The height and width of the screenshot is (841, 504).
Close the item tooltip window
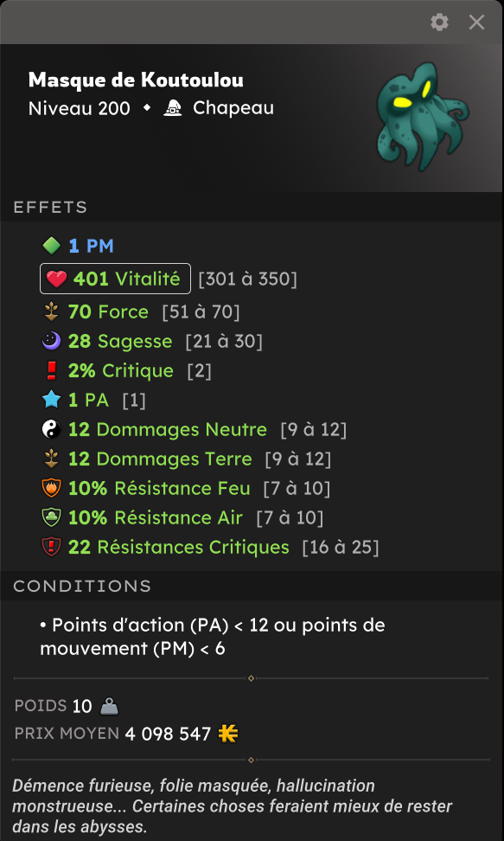click(476, 22)
